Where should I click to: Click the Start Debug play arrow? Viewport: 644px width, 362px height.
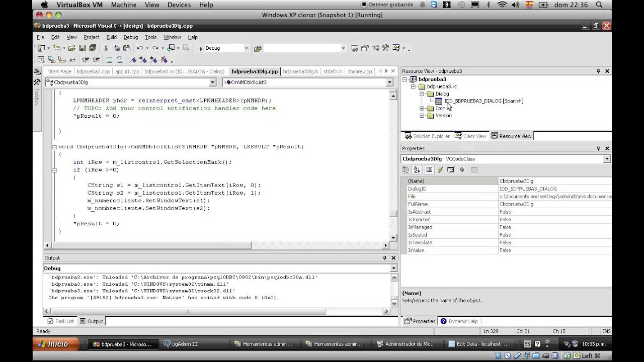click(x=201, y=48)
